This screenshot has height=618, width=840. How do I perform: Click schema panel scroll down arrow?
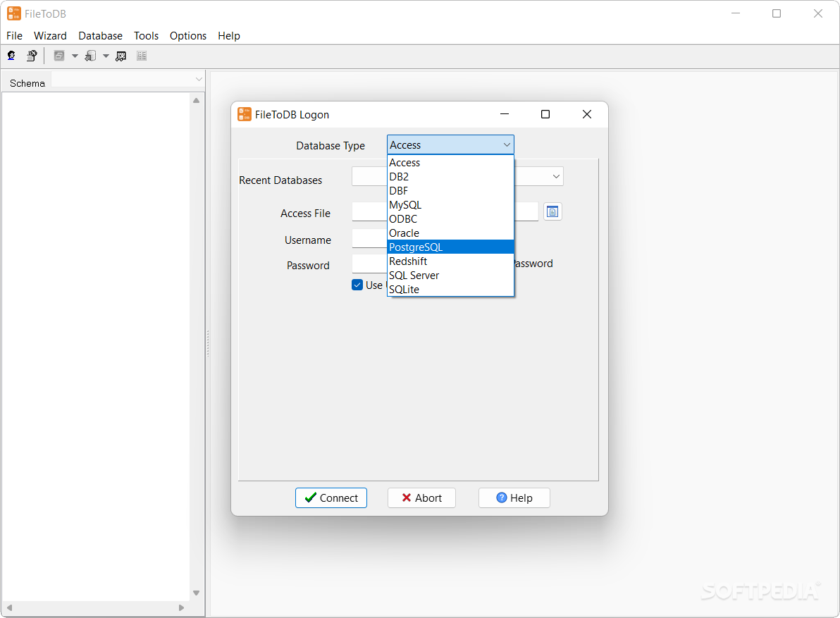[196, 593]
